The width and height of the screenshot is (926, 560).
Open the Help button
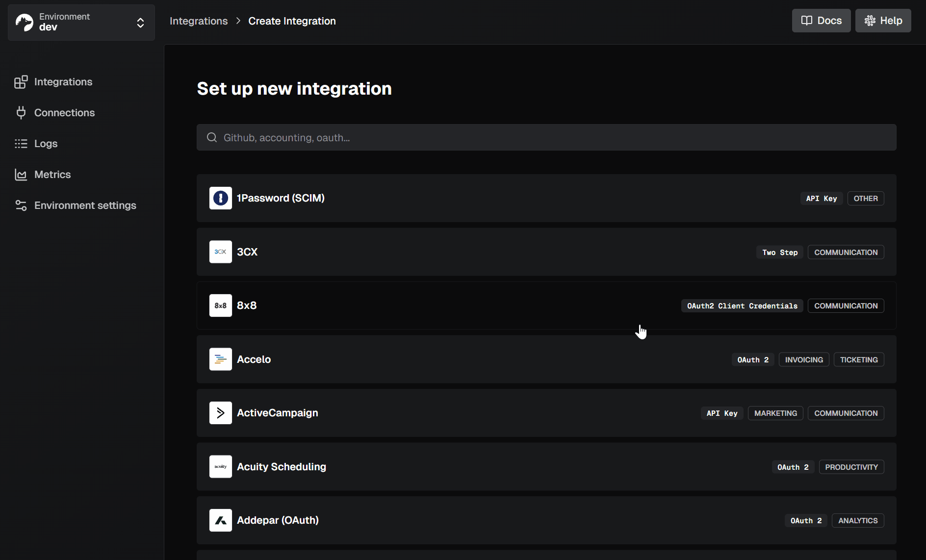point(883,21)
